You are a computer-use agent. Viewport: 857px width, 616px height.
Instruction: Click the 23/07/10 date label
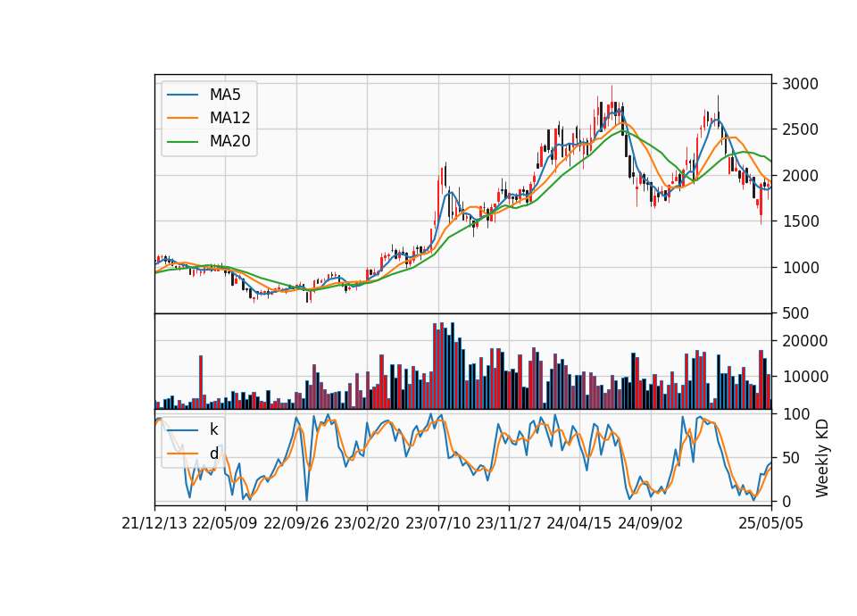437,523
